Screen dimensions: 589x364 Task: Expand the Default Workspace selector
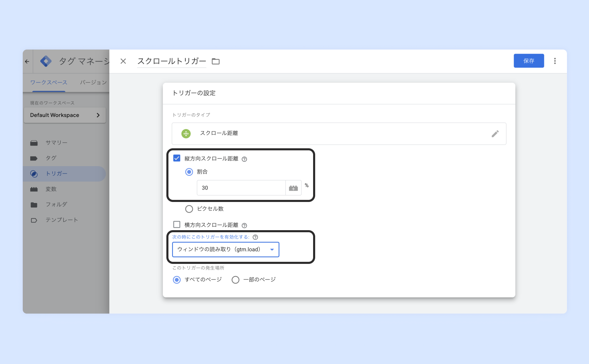[65, 115]
